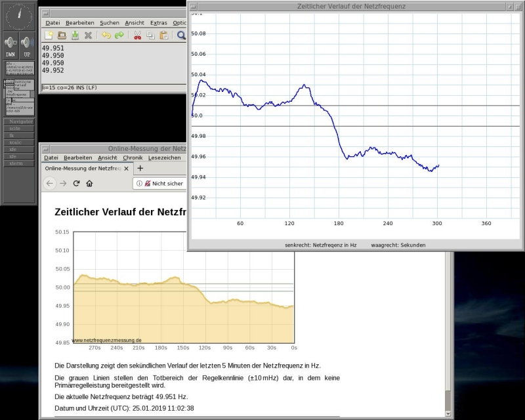Click the open file folder icon
Viewport: 525px width, 420px height.
[62, 35]
